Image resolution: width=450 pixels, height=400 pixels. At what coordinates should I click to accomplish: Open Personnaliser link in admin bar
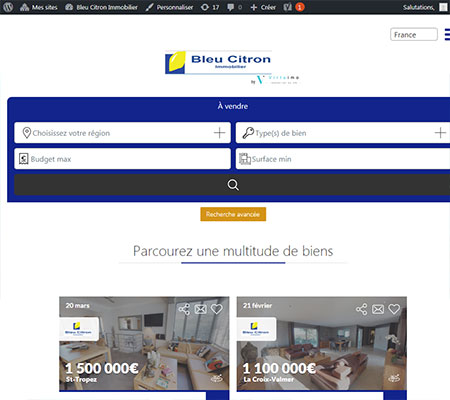(x=169, y=7)
